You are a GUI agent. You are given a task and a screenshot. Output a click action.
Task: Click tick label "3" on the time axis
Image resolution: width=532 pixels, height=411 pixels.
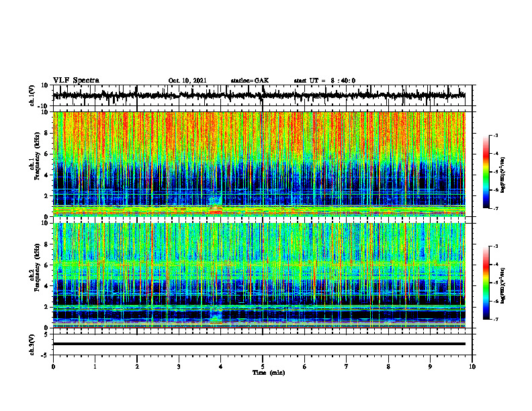pos(179,367)
